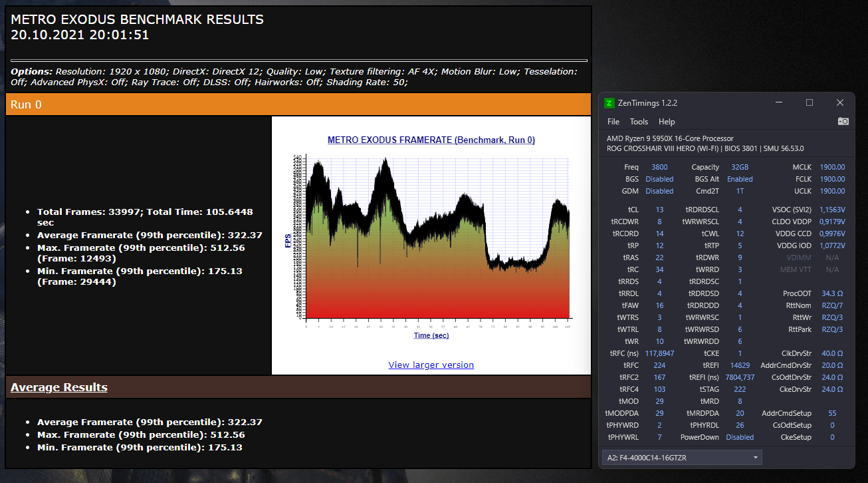Click the ROG CROSSHAIR VIII HERO BIOS line
Screen dimensions: 868x483
(705, 148)
